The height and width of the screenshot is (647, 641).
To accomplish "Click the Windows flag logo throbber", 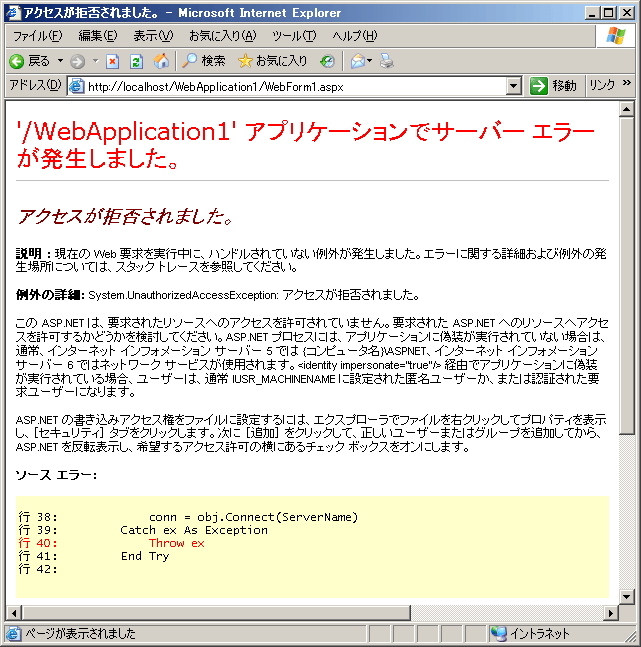I will [615, 35].
